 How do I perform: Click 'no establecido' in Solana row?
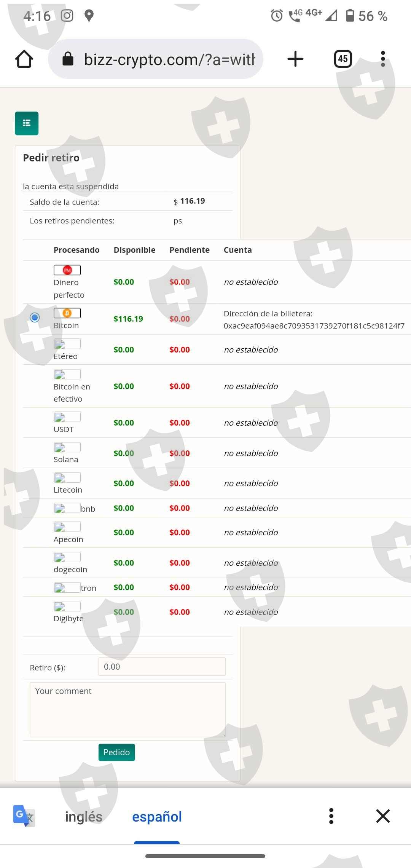pyautogui.click(x=251, y=453)
